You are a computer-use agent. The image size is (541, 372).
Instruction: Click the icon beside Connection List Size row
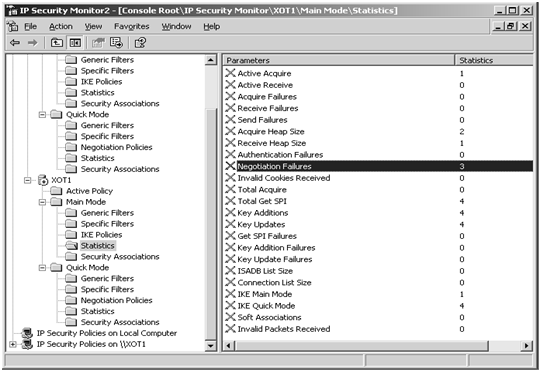tap(230, 282)
